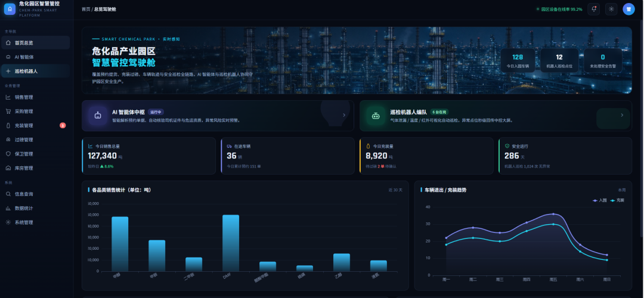Click the scale icon beside 过磅管理
The width and height of the screenshot is (644, 298).
coord(8,139)
